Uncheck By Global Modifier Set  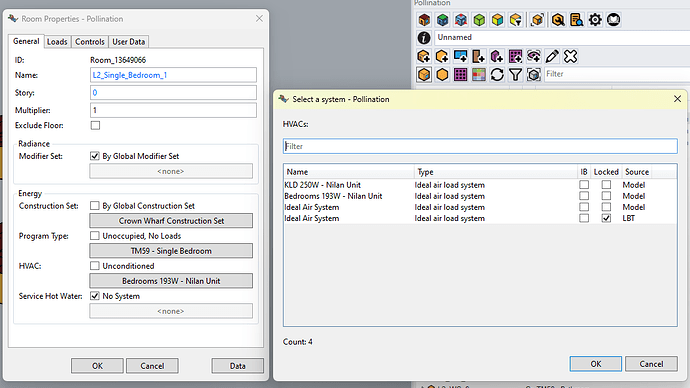click(95, 156)
